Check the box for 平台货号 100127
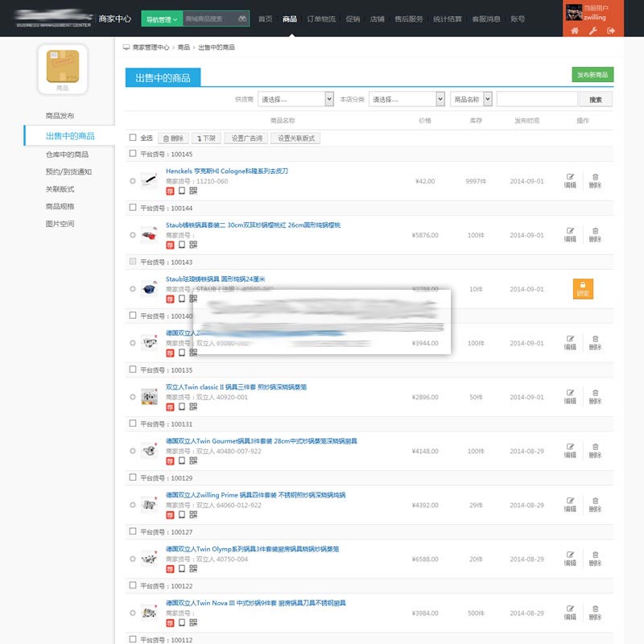The image size is (644, 644). point(133,531)
